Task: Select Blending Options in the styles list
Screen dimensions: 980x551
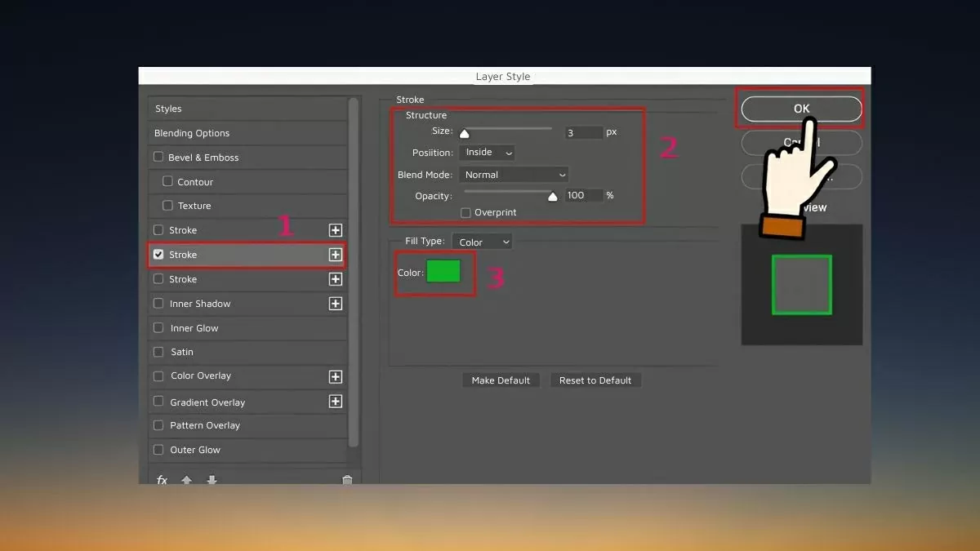Action: pos(192,133)
